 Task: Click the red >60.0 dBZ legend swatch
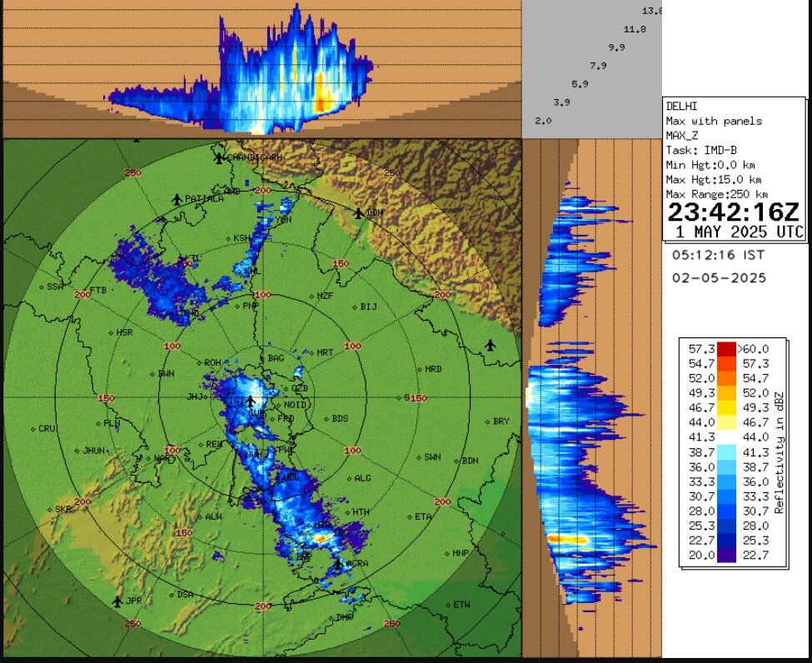pos(725,349)
